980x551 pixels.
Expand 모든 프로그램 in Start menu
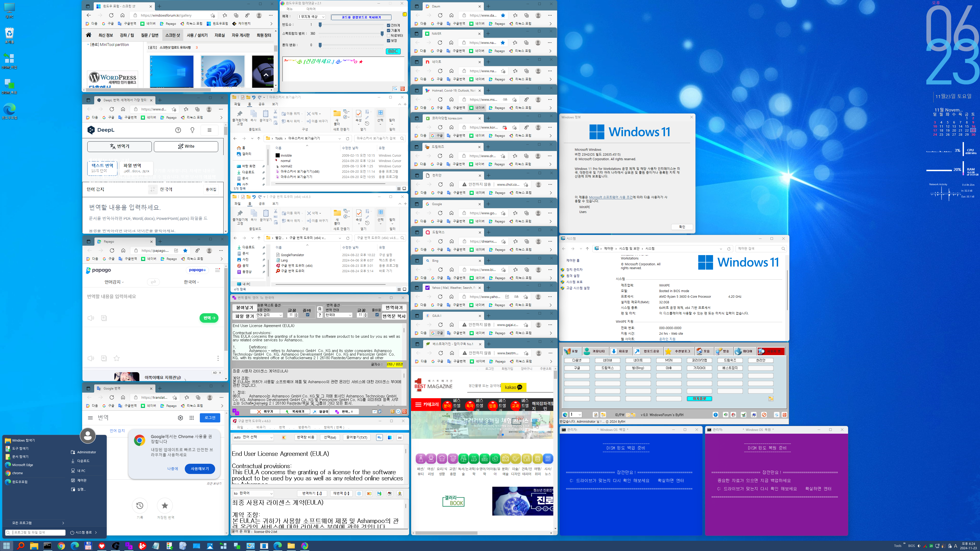click(x=35, y=523)
